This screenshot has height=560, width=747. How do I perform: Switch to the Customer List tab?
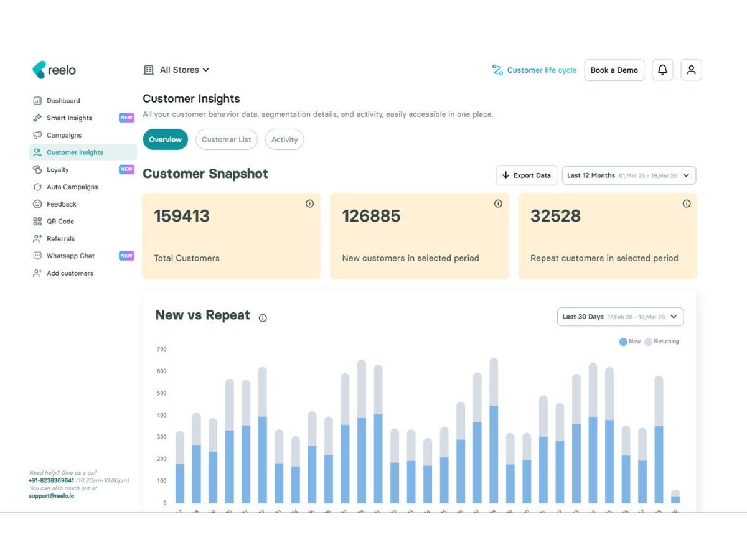point(227,139)
